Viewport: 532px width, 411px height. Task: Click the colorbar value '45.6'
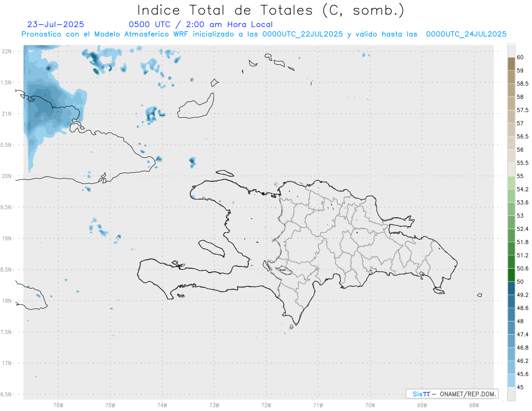coord(523,374)
